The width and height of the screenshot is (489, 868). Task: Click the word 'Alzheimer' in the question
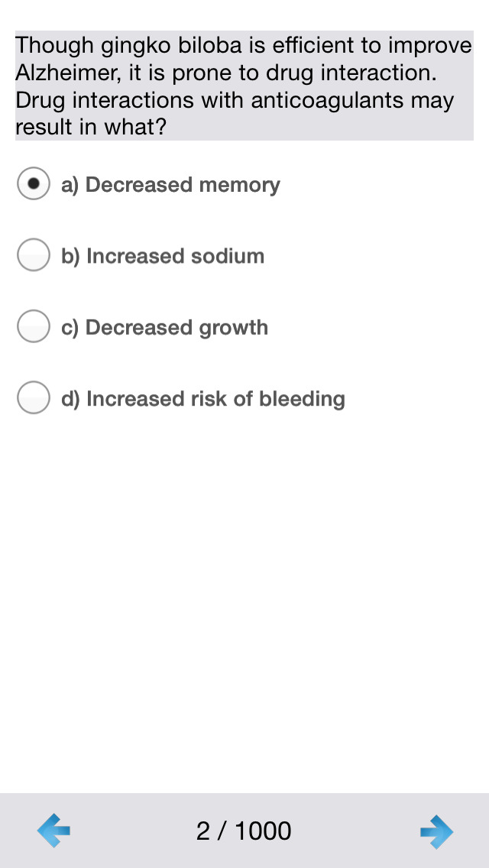pyautogui.click(x=67, y=73)
